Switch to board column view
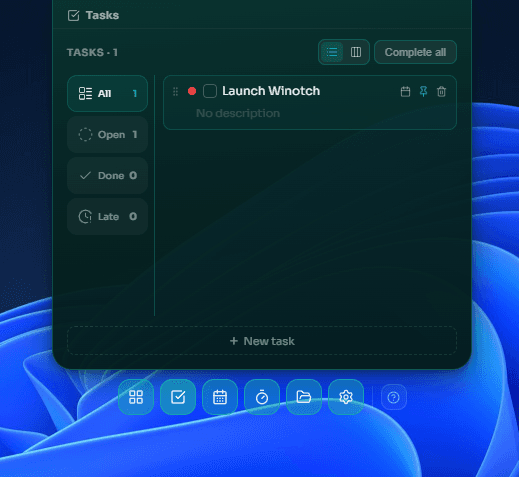This screenshot has height=477, width=519. tap(356, 52)
